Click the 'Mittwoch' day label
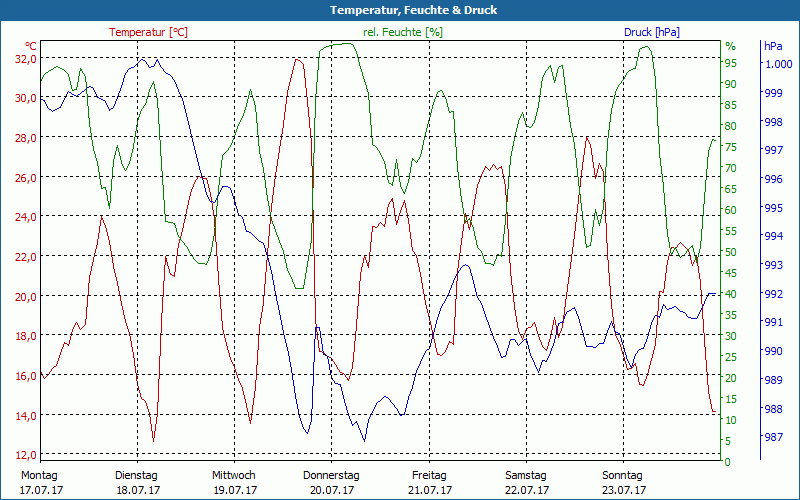800x500 pixels. click(234, 475)
